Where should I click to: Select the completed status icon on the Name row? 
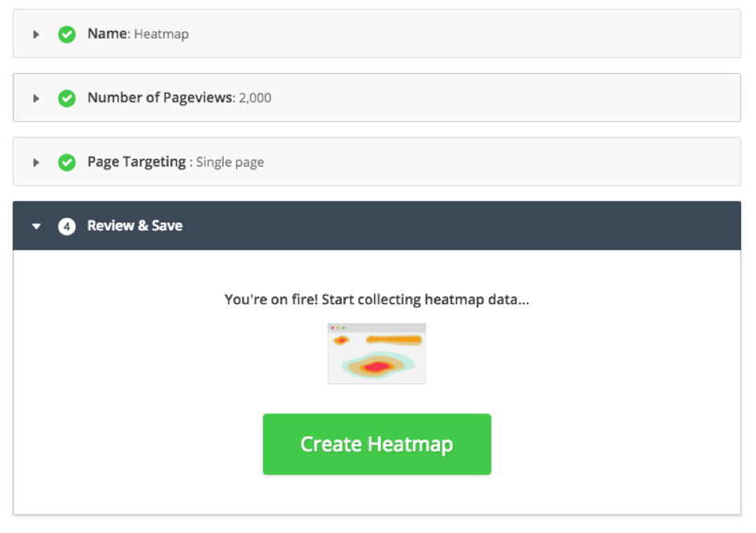click(x=67, y=34)
